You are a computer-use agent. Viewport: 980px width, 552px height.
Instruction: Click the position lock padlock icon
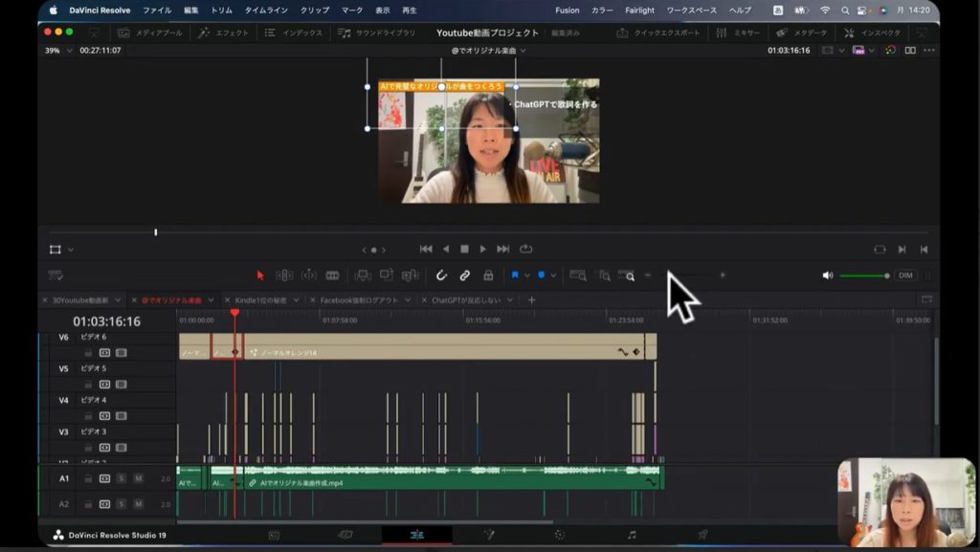pyautogui.click(x=488, y=276)
